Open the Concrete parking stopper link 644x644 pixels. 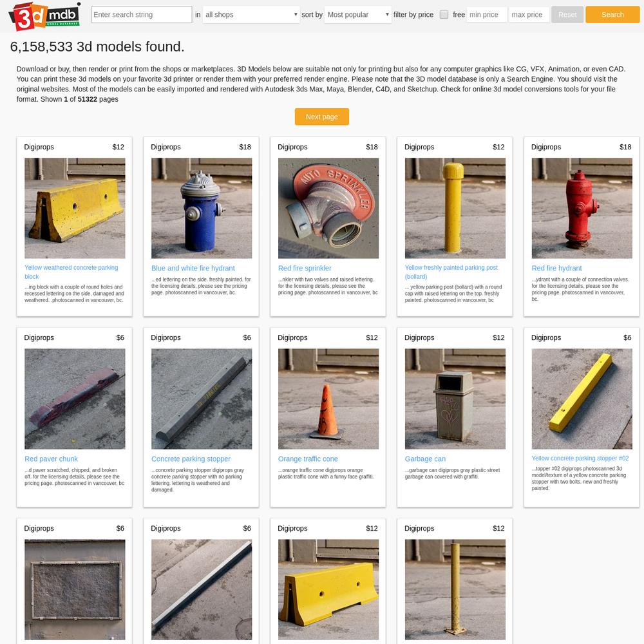click(191, 459)
